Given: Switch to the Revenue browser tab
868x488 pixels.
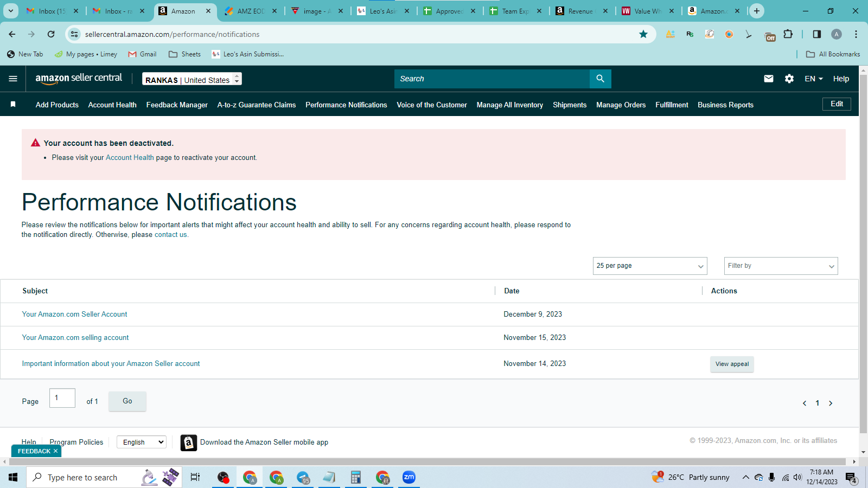Looking at the screenshot, I should (580, 11).
